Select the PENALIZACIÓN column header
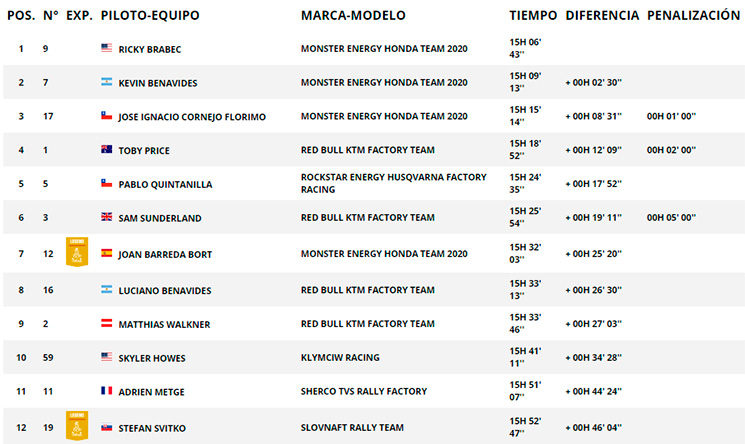 pos(694,15)
